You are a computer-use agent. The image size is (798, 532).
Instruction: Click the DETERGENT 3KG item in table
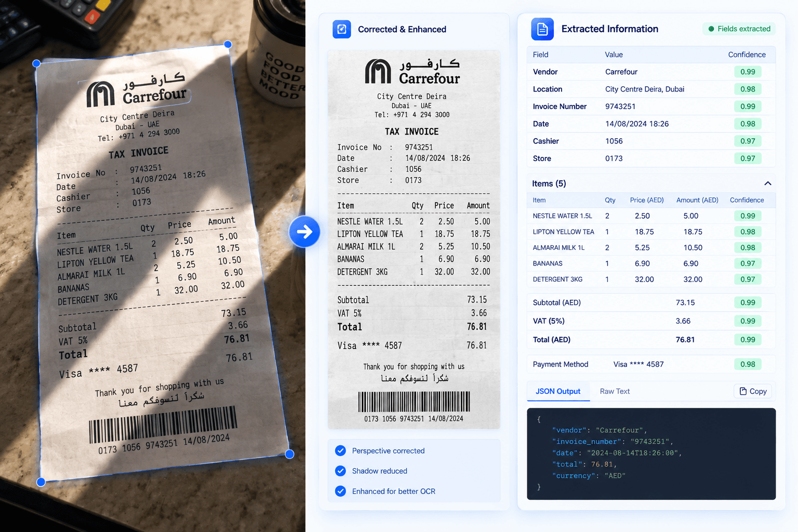point(557,280)
